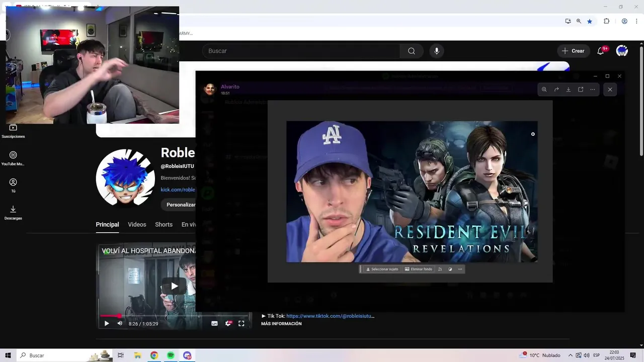Viewport: 644px width, 362px height.
Task: Toggle the bookmark star in Chrome
Action: (590, 21)
